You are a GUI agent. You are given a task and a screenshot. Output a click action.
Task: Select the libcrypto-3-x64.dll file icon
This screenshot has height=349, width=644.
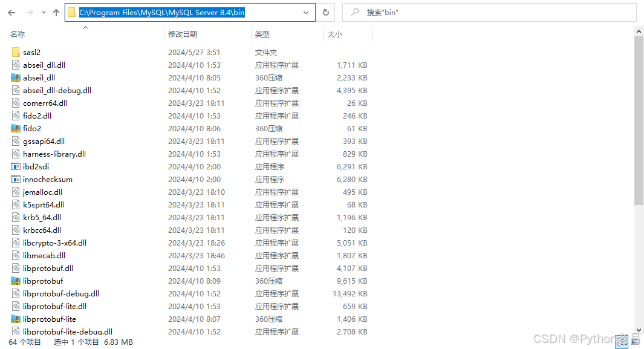(16, 243)
